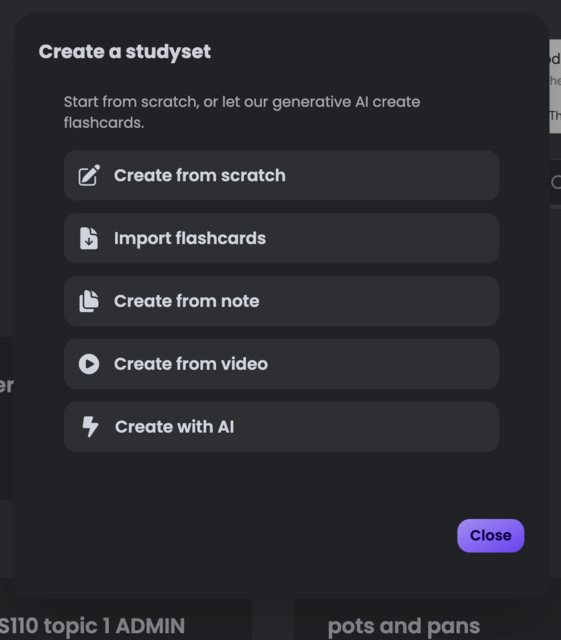Viewport: 561px width, 640px height.
Task: Pick the "Create from note" label
Action: [187, 301]
